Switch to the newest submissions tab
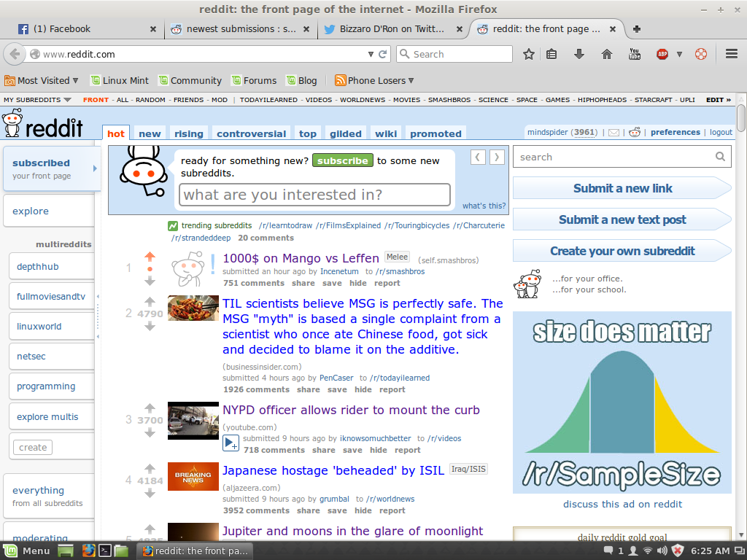747x560 pixels. point(241,29)
